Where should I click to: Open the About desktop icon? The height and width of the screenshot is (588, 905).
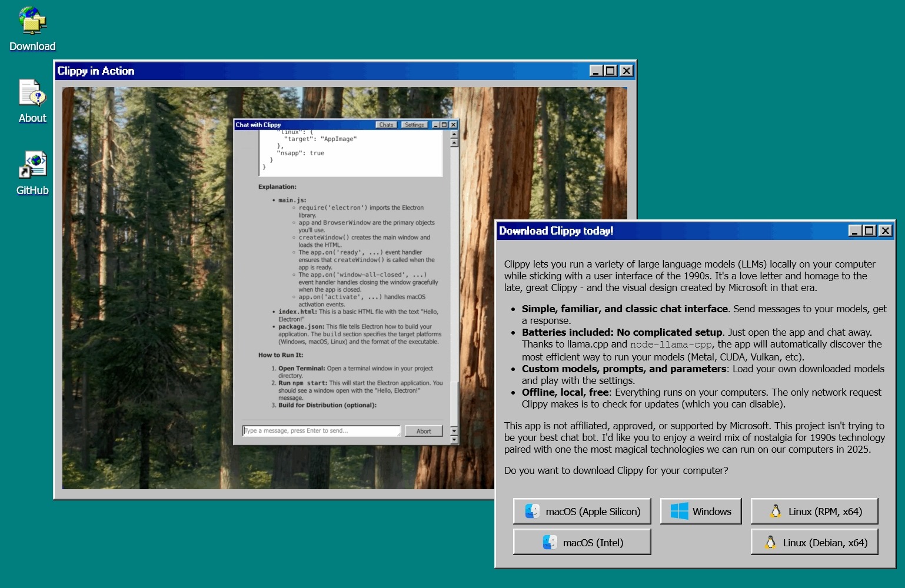32,101
